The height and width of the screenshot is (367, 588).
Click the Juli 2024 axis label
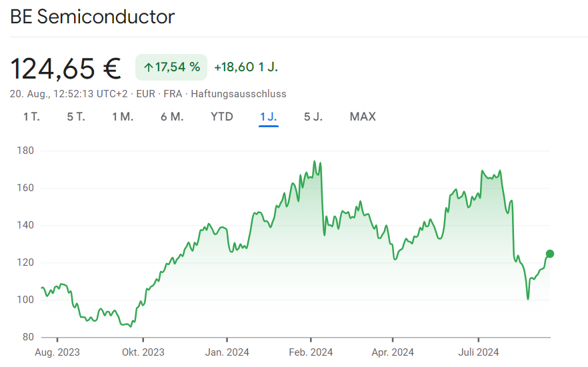pyautogui.click(x=479, y=352)
